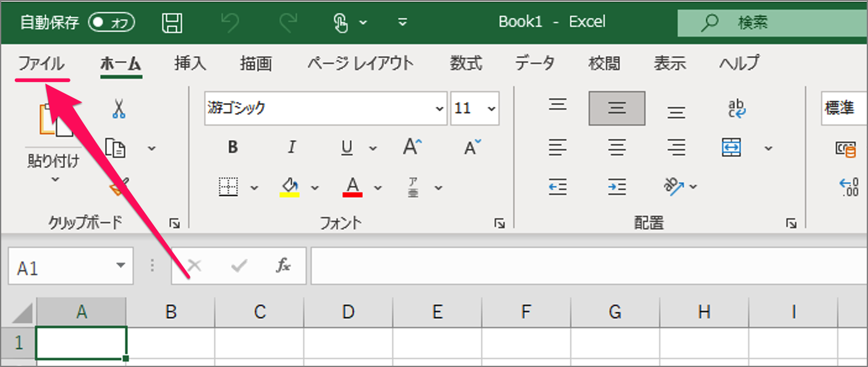Open the データ tab
This screenshot has height=367, width=868.
click(x=535, y=63)
